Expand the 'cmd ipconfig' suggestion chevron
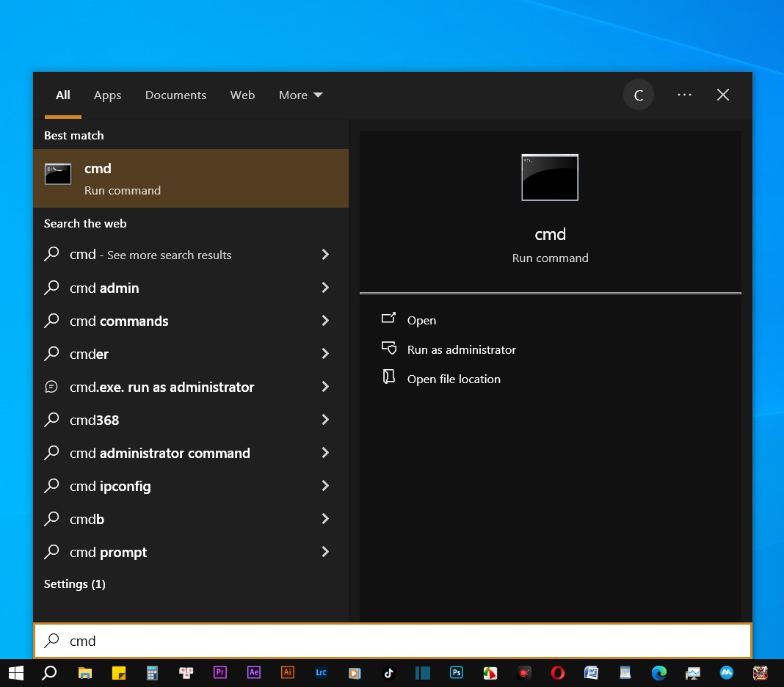 tap(325, 485)
